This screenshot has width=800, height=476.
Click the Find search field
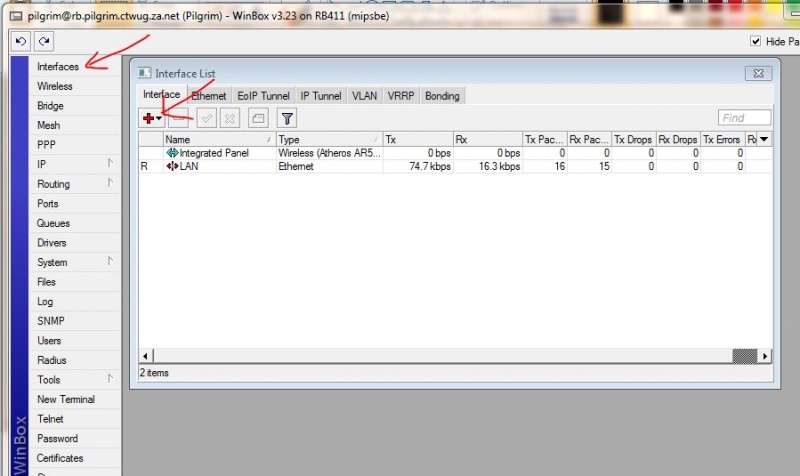744,118
